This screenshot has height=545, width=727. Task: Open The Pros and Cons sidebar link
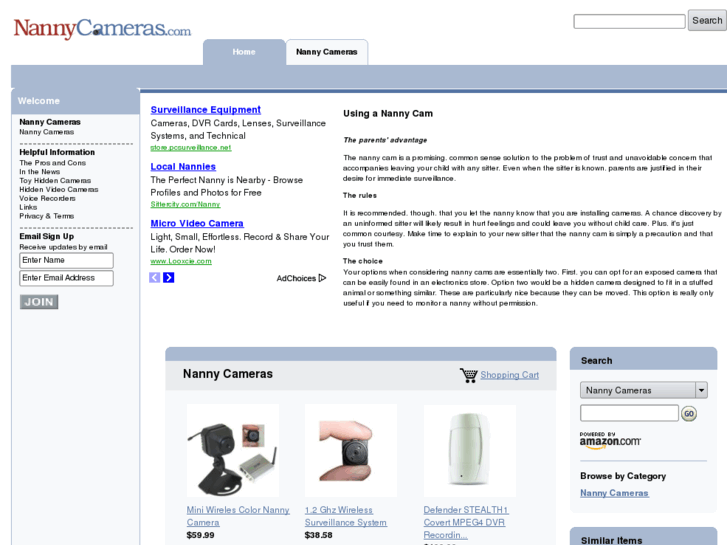click(x=52, y=163)
